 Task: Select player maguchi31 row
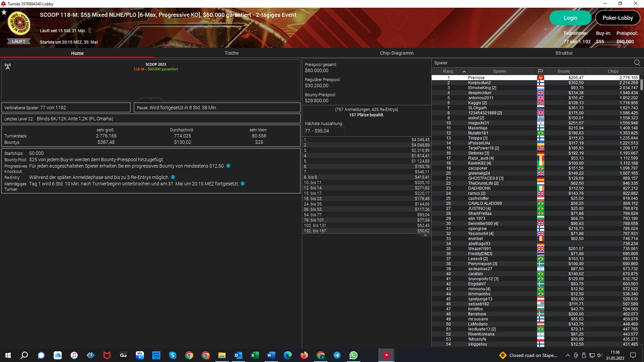click(x=535, y=123)
